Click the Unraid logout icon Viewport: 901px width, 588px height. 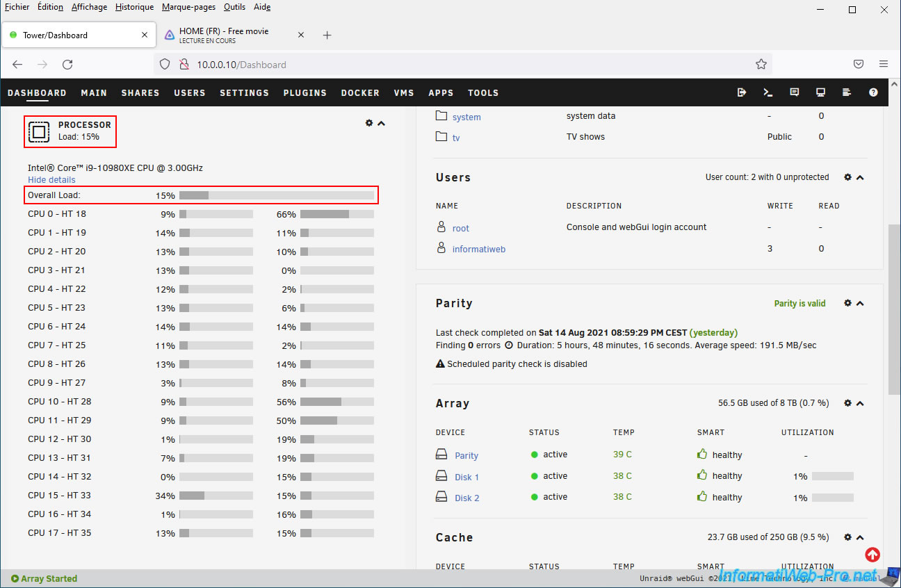742,92
